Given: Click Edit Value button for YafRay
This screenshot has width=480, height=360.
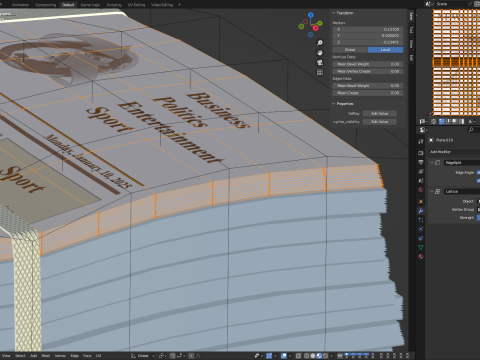Looking at the screenshot, I should pyautogui.click(x=380, y=114).
